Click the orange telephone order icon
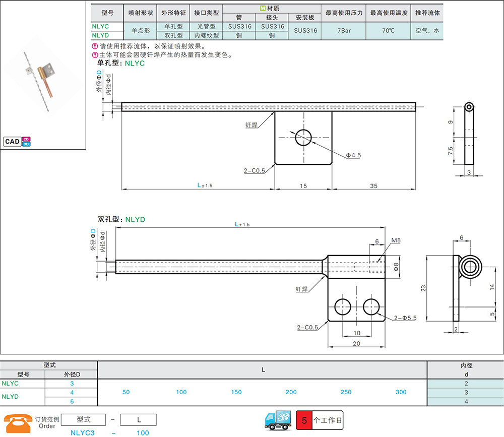 18,423
